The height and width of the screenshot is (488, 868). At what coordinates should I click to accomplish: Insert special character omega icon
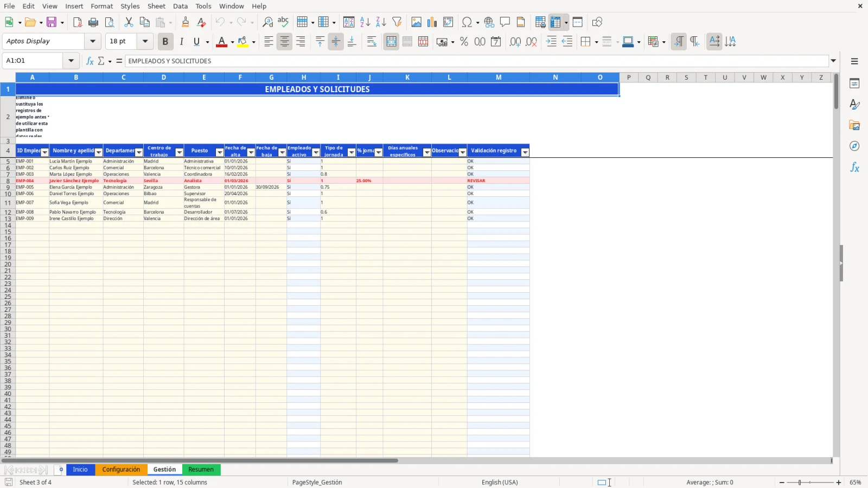point(467,22)
